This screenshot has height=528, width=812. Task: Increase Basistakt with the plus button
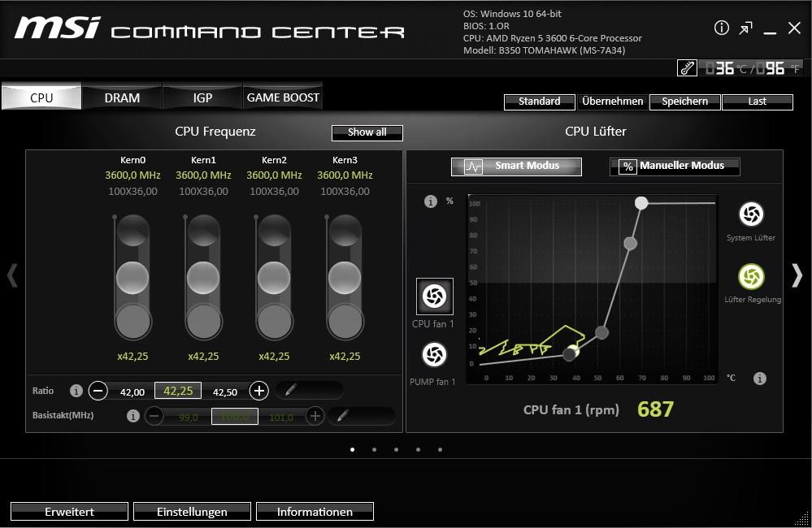tap(315, 416)
